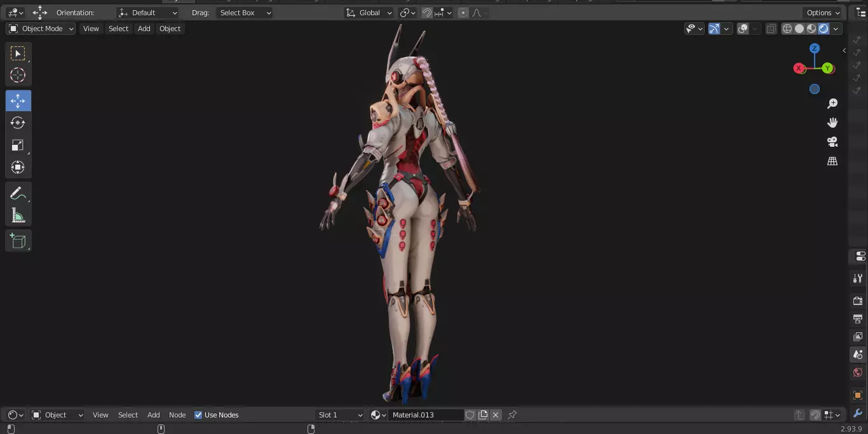Click the Z axis on navigation gizmo
This screenshot has width=868, height=434.
pyautogui.click(x=815, y=48)
